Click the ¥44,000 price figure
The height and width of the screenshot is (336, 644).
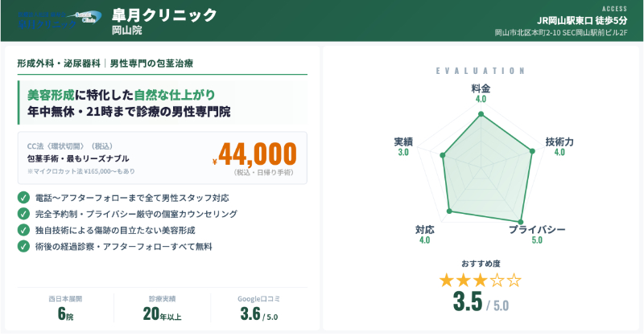tap(258, 153)
